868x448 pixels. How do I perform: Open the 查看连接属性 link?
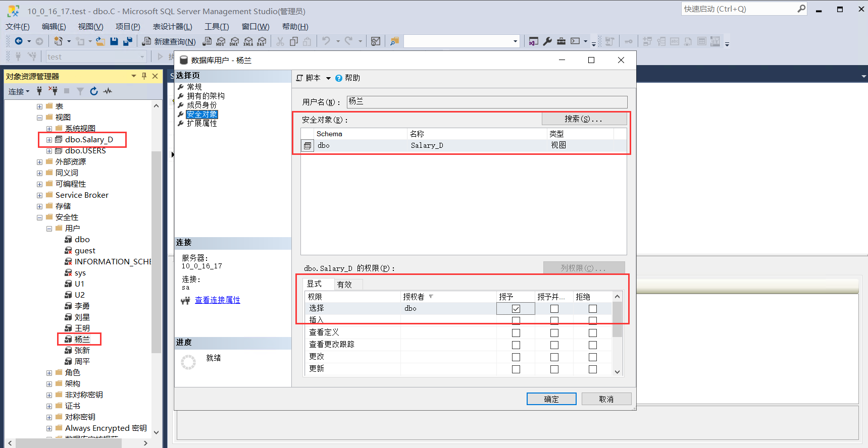(x=218, y=300)
